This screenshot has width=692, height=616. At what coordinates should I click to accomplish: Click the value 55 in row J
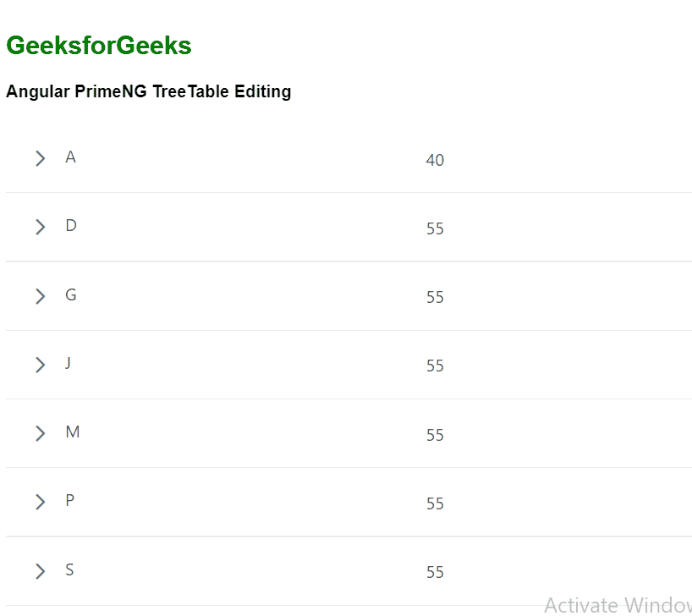tap(435, 366)
